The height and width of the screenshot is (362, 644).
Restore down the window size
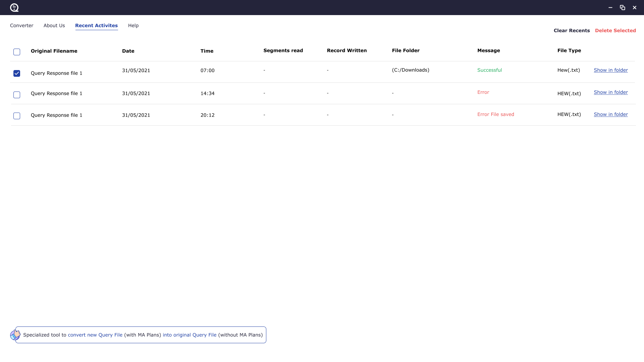click(x=623, y=7)
